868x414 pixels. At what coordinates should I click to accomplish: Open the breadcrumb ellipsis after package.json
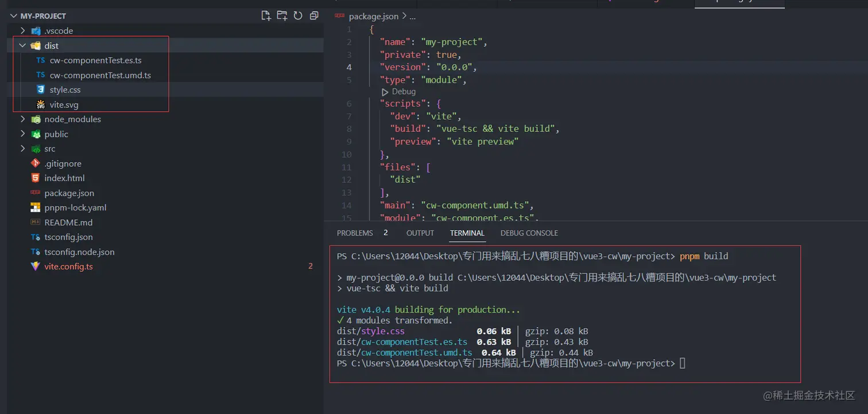point(412,17)
